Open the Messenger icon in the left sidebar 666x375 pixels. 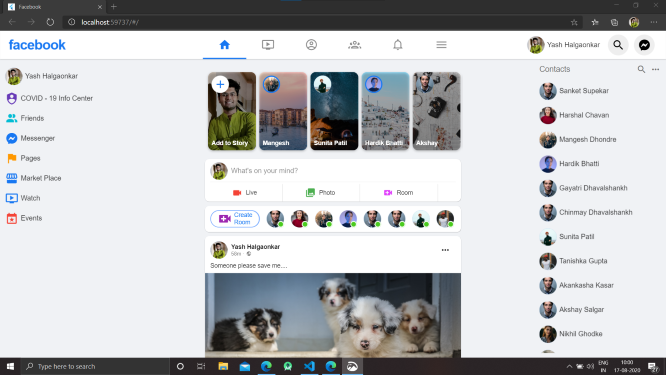[x=12, y=138]
